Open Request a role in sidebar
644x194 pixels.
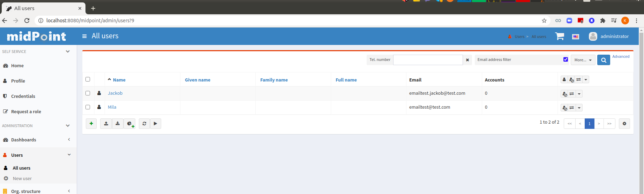point(26,112)
